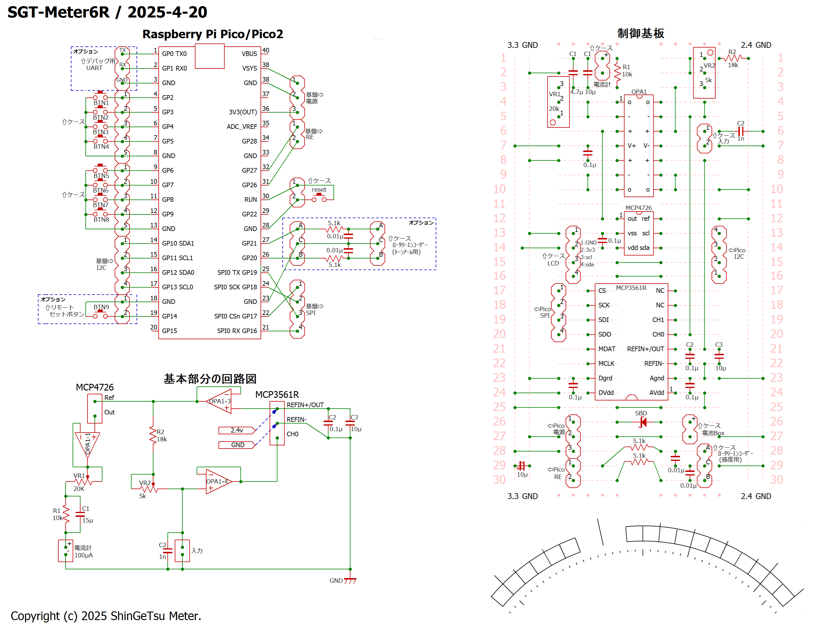Click the GND ground symbol
Viewport: 840px width, 630px height.
[x=350, y=580]
